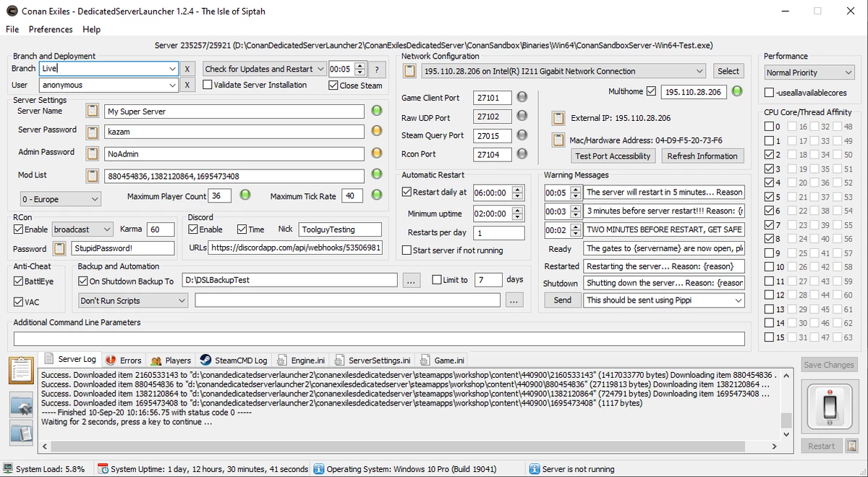The width and height of the screenshot is (868, 477).
Task: Toggle Validate Server Installation checkbox
Action: (x=208, y=85)
